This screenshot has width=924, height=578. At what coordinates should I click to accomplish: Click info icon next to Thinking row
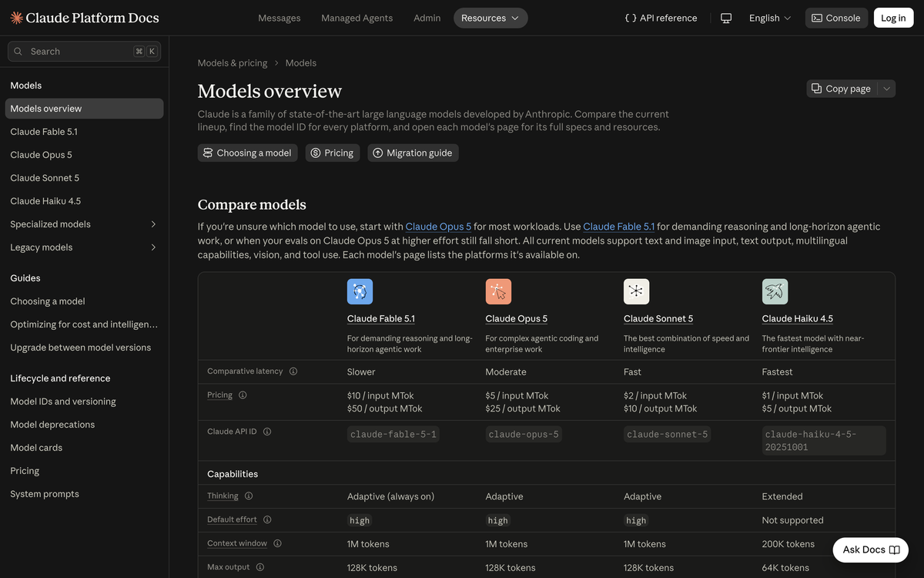249,496
